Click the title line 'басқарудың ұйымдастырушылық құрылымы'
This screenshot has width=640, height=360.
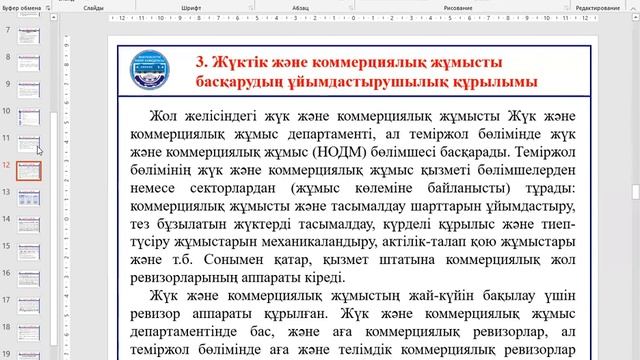367,82
